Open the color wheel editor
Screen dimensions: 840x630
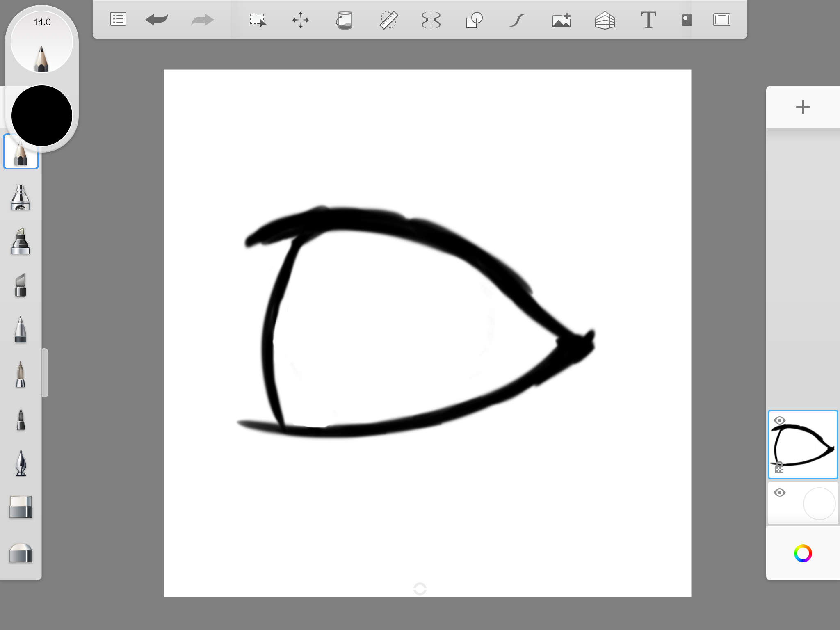803,553
